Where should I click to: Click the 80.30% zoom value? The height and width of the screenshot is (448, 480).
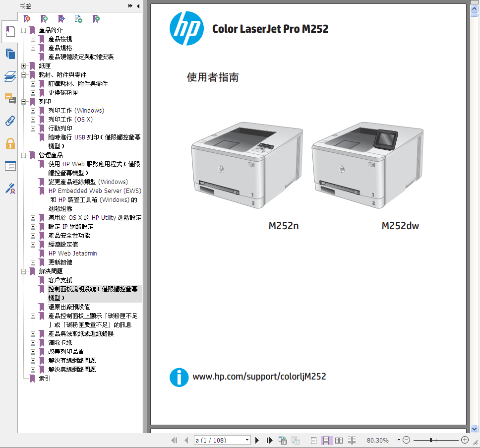point(378,441)
